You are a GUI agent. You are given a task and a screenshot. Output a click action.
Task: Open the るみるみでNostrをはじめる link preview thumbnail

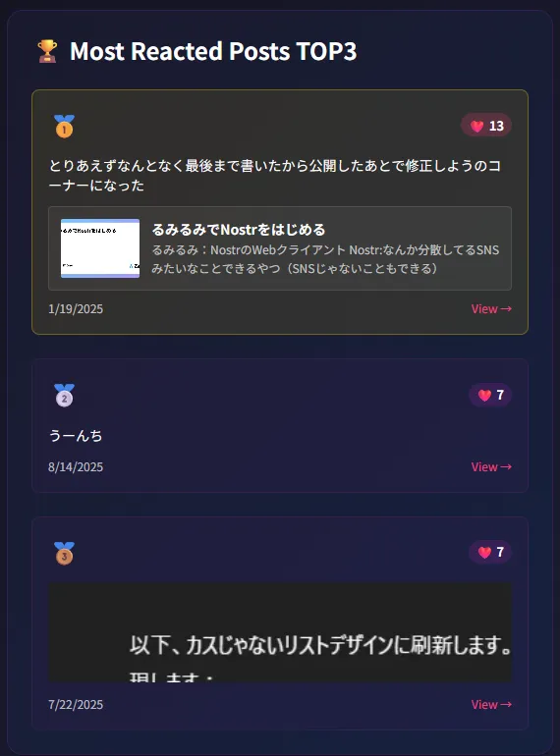click(100, 248)
